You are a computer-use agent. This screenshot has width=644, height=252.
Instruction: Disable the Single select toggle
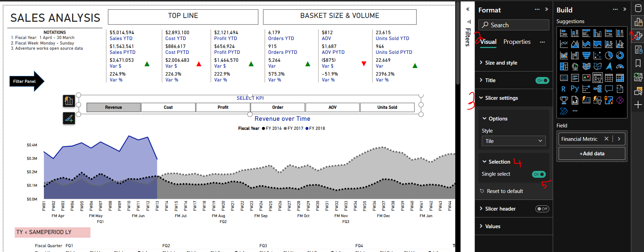[539, 174]
